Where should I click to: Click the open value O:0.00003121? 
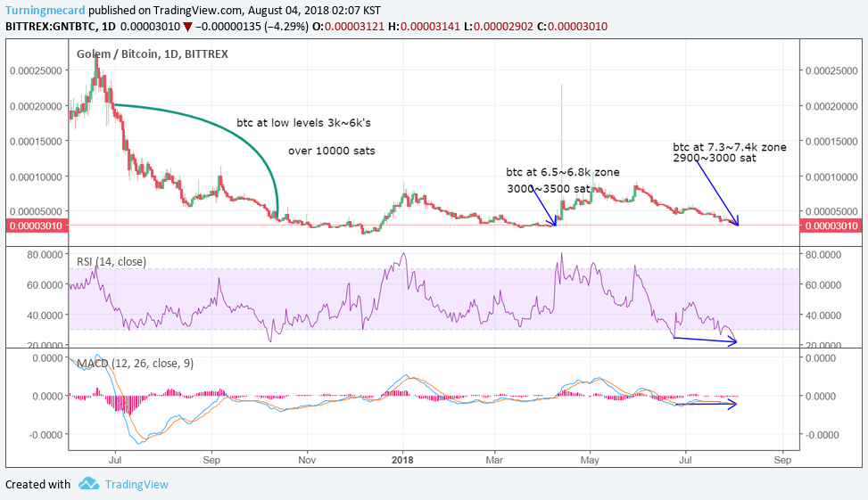(x=348, y=27)
